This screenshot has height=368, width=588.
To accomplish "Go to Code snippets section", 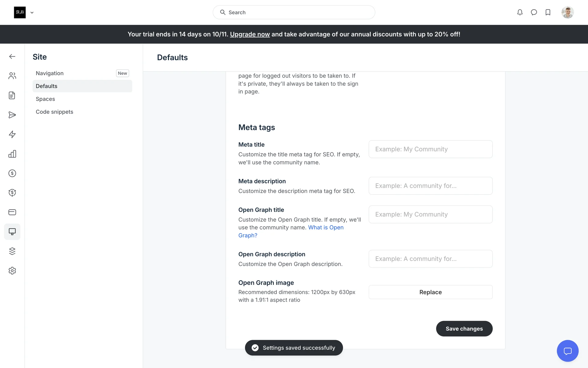I will tap(55, 112).
